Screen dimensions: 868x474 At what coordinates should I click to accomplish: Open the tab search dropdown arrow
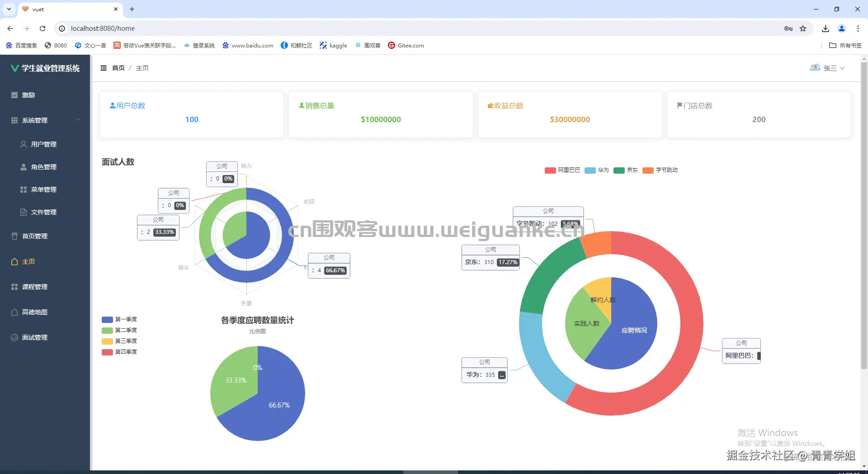click(x=9, y=9)
